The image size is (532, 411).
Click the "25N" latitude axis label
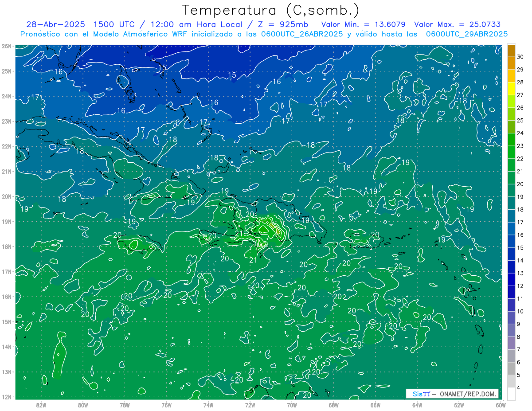[x=6, y=71]
